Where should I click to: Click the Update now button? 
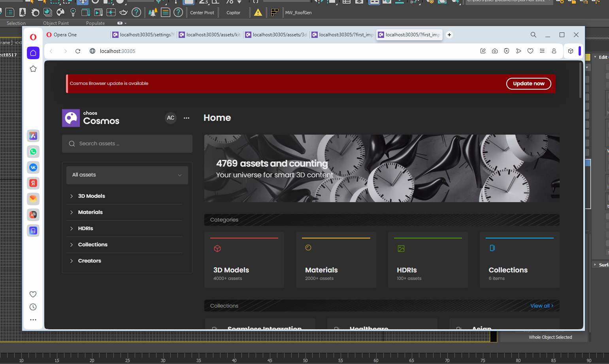[x=529, y=83]
